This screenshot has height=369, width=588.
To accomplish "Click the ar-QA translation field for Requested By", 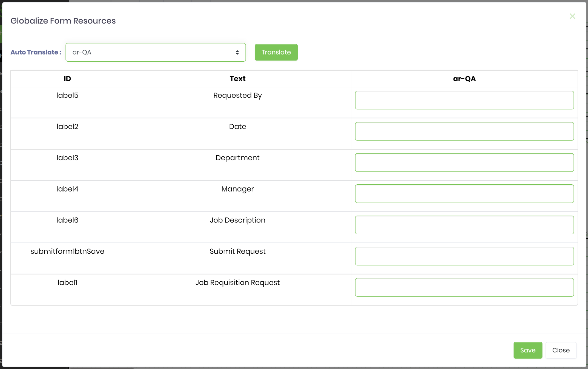I will 464,100.
